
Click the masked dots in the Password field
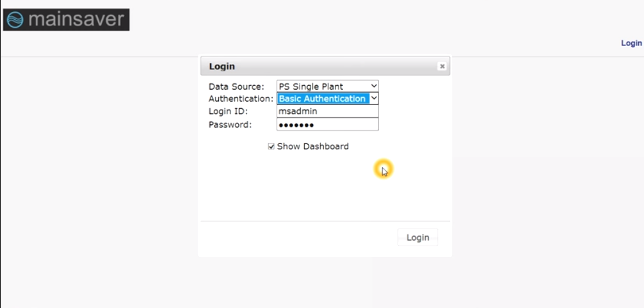pos(296,124)
